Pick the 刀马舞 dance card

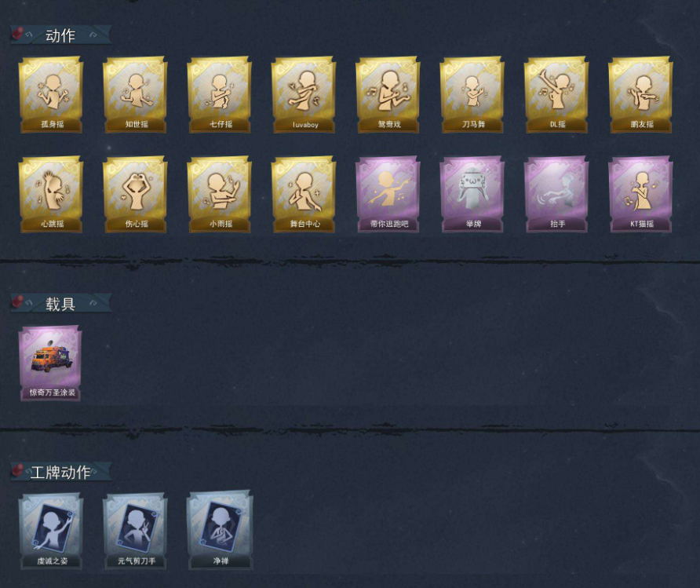pos(472,95)
